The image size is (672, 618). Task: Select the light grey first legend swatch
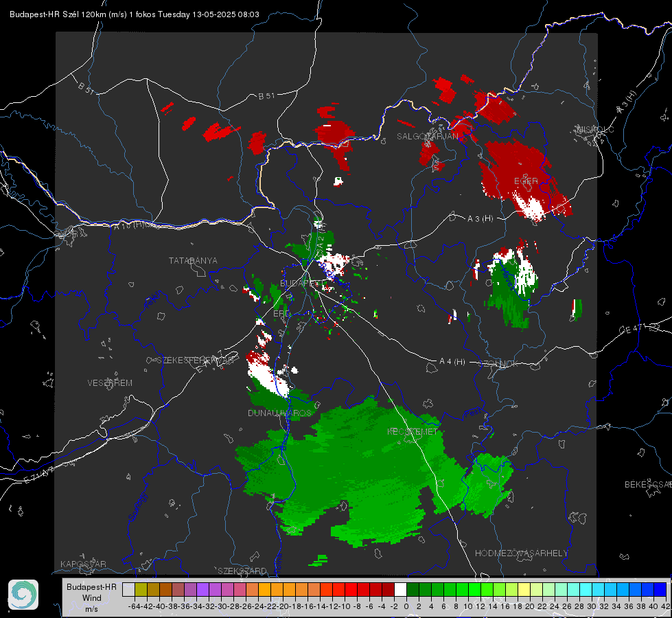(128, 589)
